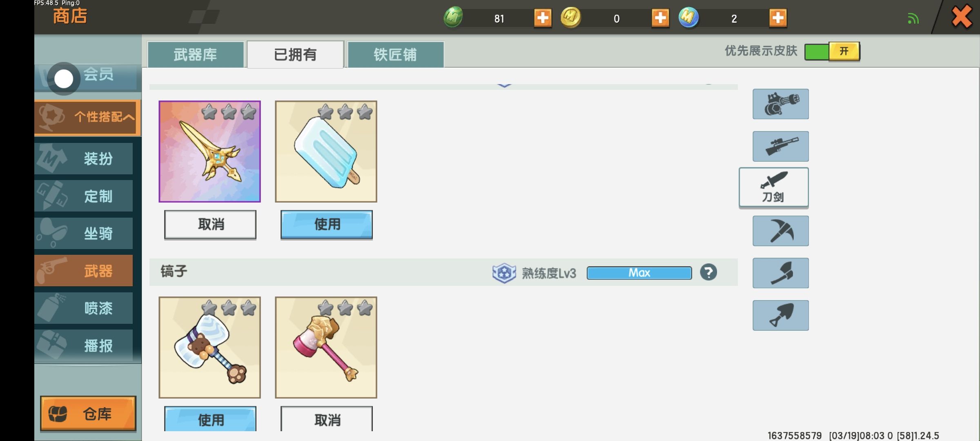Add blue coins with plus icon
980x441 pixels.
pyautogui.click(x=778, y=18)
